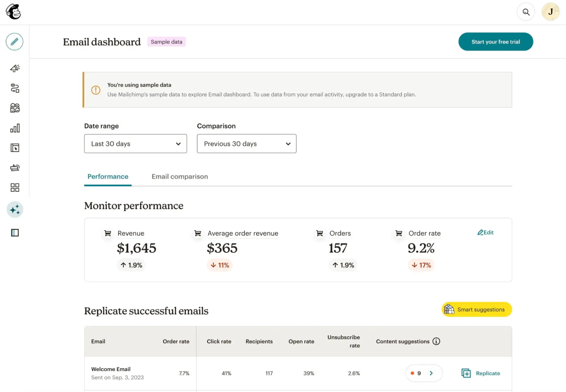Viewport: 566px width, 392px height.
Task: Click the Integrations grid icon
Action: 15,188
